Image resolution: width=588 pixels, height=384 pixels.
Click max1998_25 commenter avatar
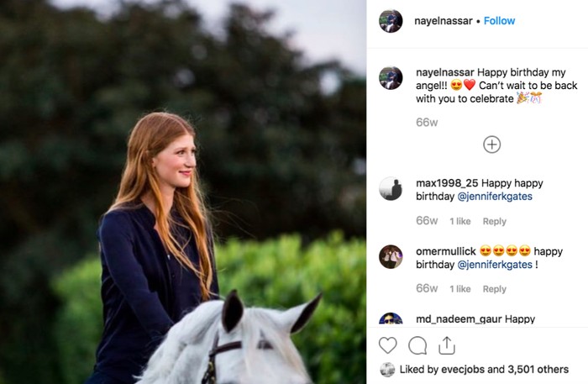click(391, 188)
